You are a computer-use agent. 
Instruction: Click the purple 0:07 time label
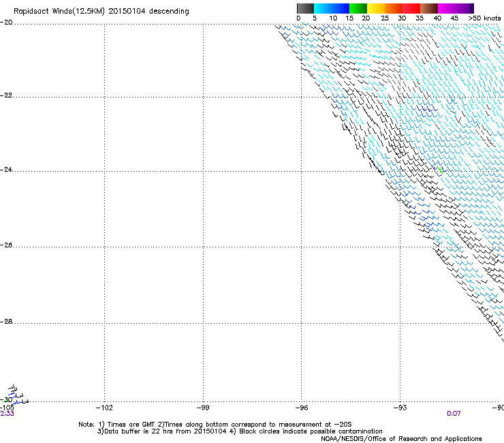coord(454,414)
